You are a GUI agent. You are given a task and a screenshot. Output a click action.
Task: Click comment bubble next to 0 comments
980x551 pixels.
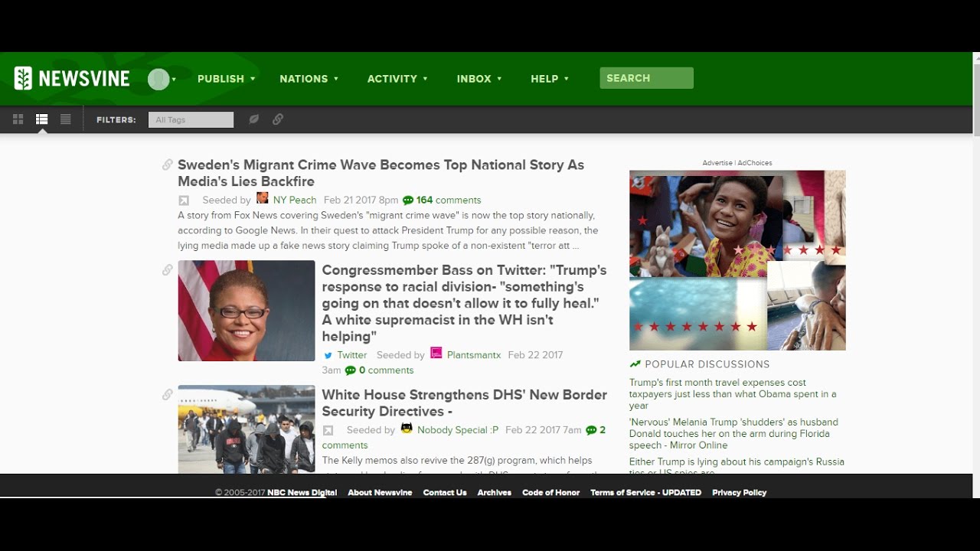(x=351, y=370)
